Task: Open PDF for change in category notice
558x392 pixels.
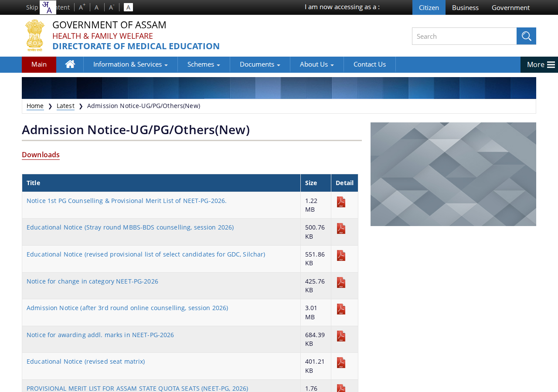Action: (x=341, y=283)
